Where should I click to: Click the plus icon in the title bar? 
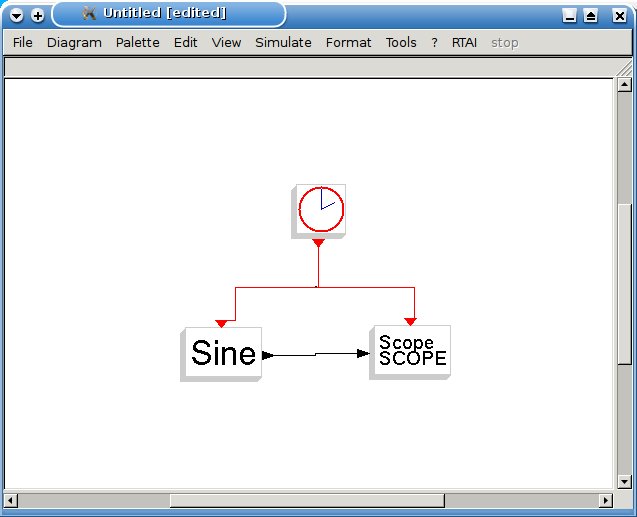coord(38,15)
